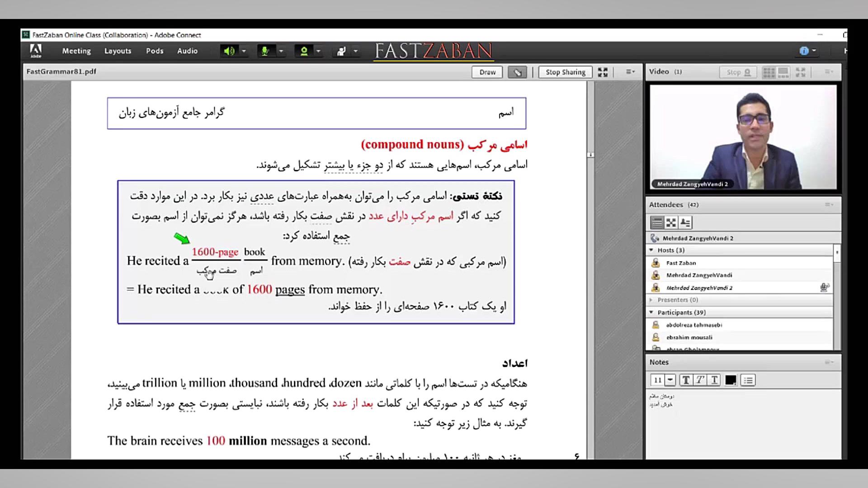The image size is (868, 488).
Task: Toggle bulleted list in Notes
Action: click(748, 380)
